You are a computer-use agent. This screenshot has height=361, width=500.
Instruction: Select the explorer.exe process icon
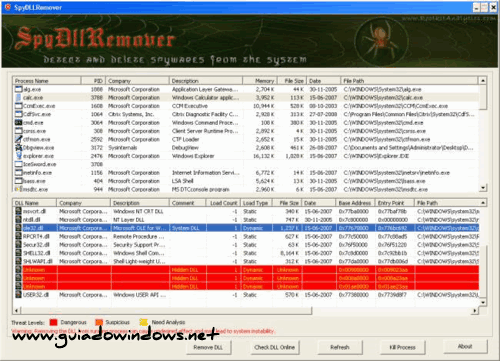18,156
